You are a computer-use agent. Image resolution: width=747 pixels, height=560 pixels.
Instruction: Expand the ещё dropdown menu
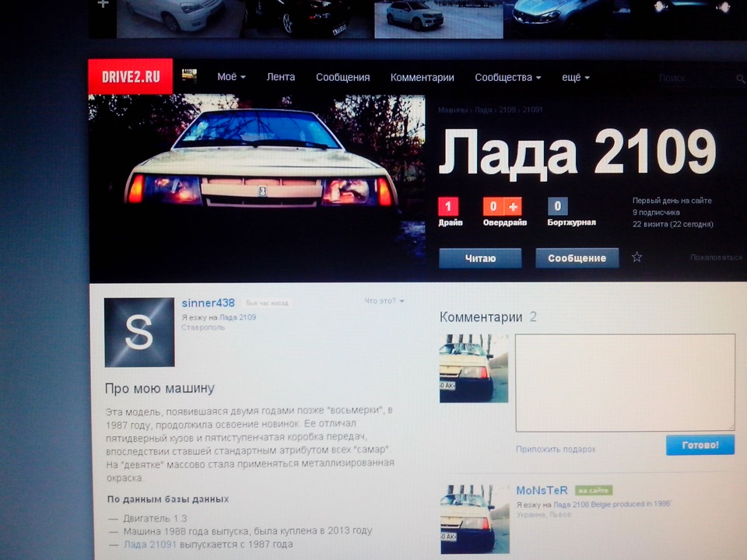click(x=576, y=77)
